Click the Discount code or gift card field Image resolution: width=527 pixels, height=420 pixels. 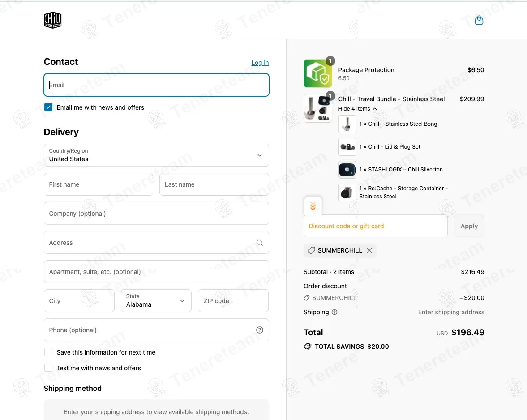[375, 226]
